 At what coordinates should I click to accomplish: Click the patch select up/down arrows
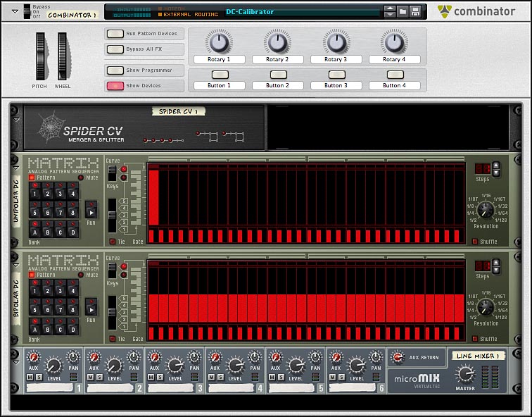[390, 11]
